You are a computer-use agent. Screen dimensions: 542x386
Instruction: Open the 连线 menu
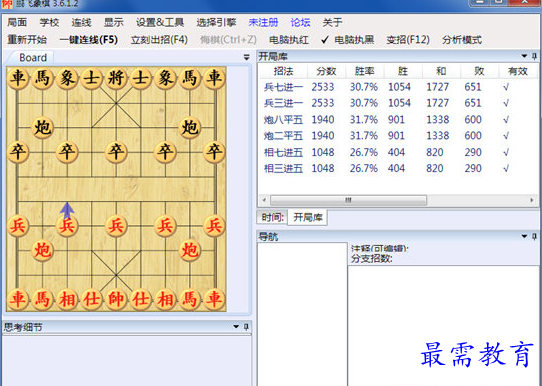(81, 22)
